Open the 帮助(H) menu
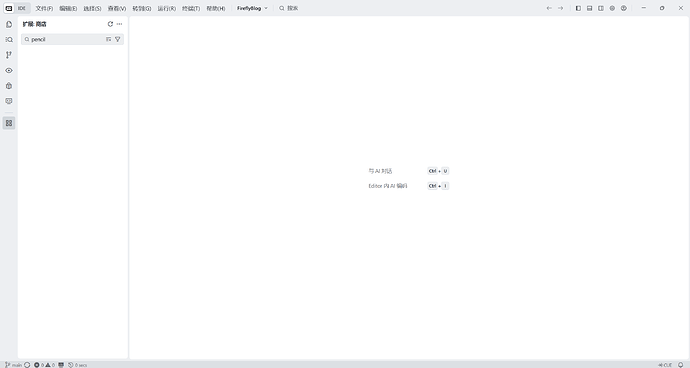The height and width of the screenshot is (368, 690). [216, 8]
